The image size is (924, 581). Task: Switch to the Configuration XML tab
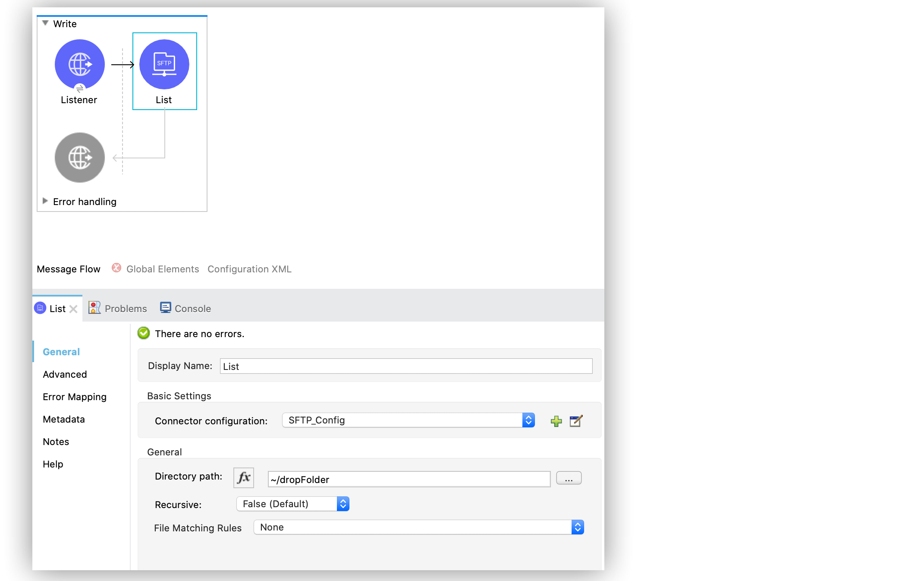click(x=249, y=268)
